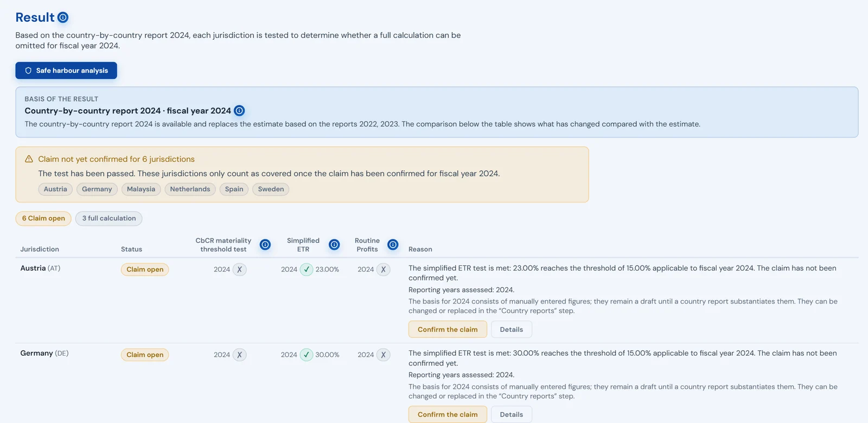Click Austria's CbCR materiality failed X icon
The height and width of the screenshot is (423, 868).
(x=240, y=269)
